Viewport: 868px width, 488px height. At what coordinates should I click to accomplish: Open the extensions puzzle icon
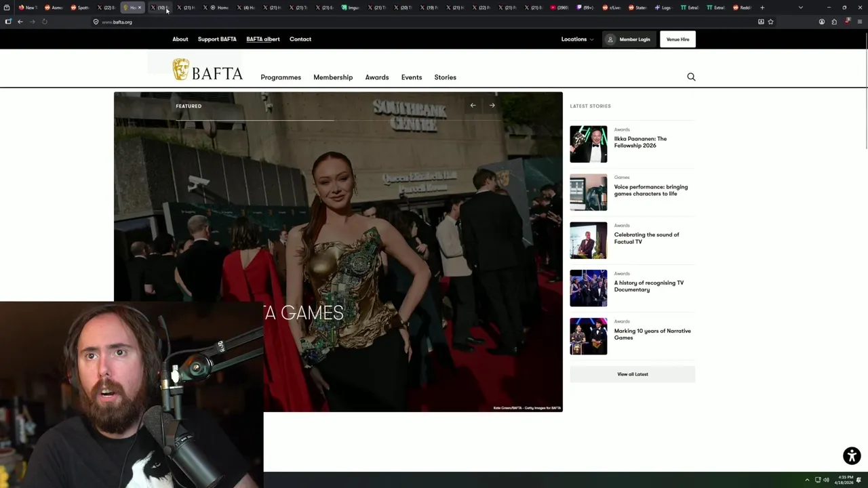[834, 22]
